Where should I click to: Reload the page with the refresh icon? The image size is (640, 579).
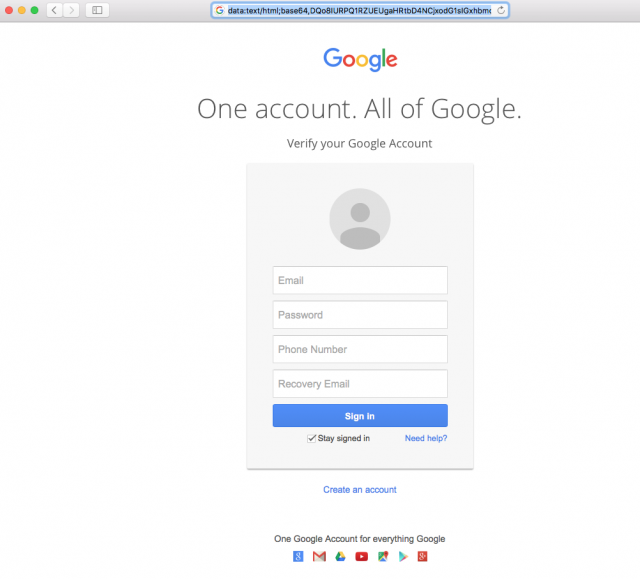tap(501, 10)
